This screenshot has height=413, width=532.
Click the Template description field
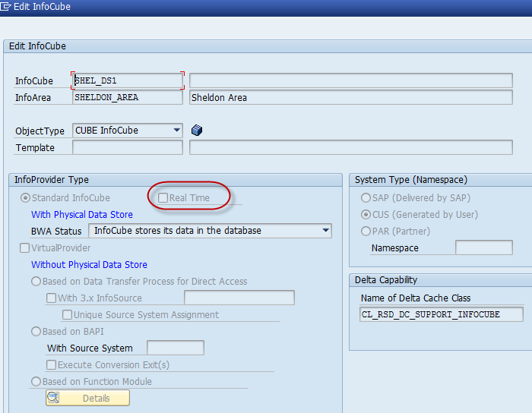(351, 147)
